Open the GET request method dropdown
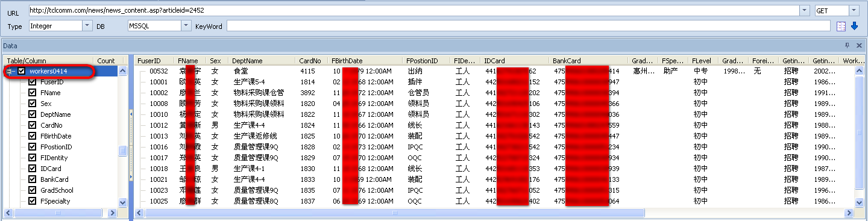 click(854, 10)
